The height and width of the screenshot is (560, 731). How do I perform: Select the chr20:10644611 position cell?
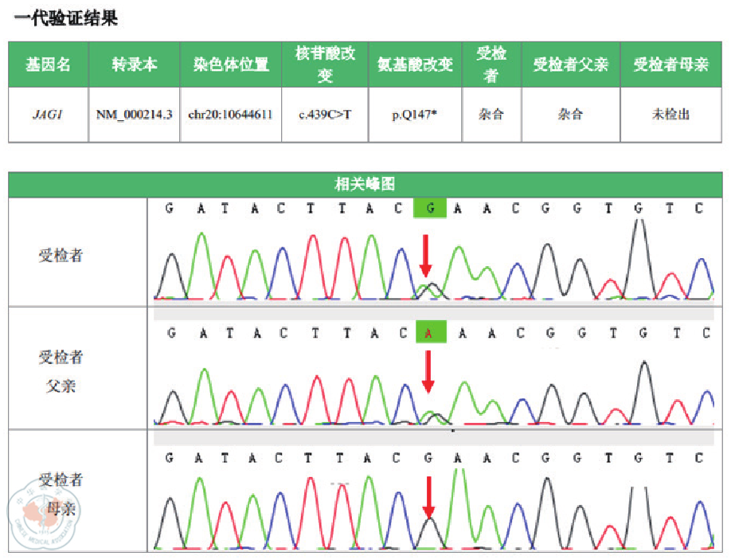click(230, 115)
